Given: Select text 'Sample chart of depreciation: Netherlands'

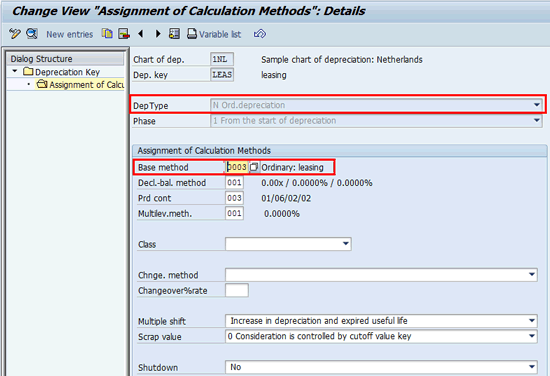Looking at the screenshot, I should 342,60.
